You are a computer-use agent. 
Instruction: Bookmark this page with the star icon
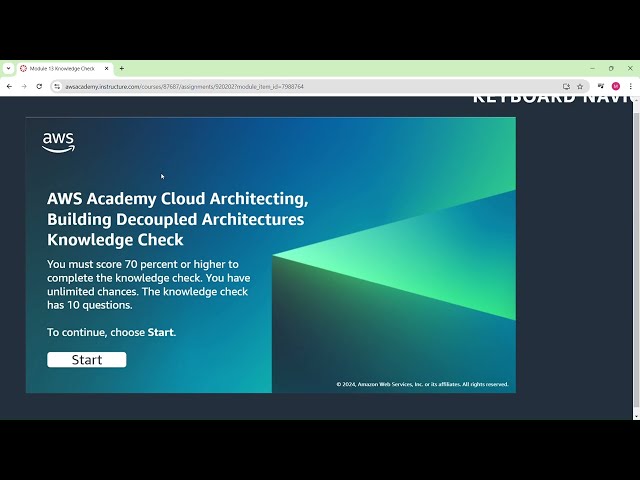(x=580, y=87)
